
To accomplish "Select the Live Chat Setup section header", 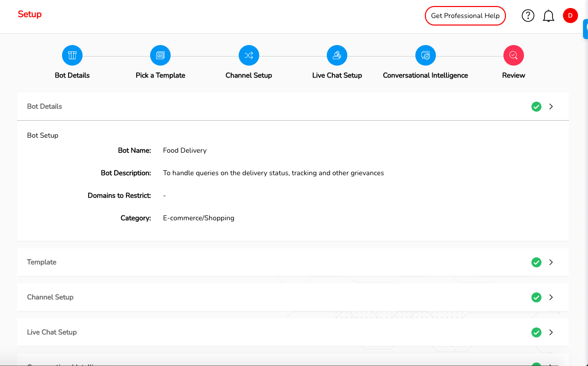I will [52, 332].
